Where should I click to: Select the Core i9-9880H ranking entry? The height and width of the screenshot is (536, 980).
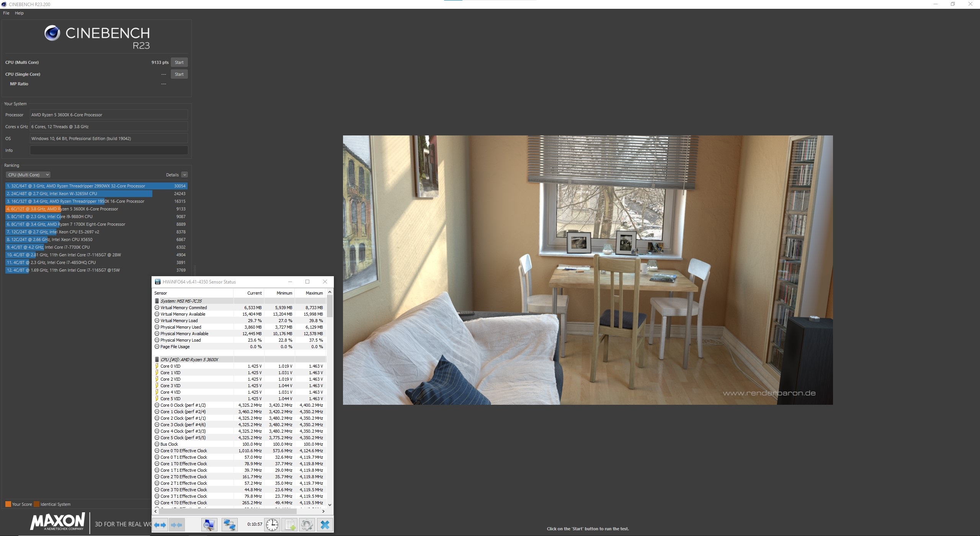coord(96,217)
